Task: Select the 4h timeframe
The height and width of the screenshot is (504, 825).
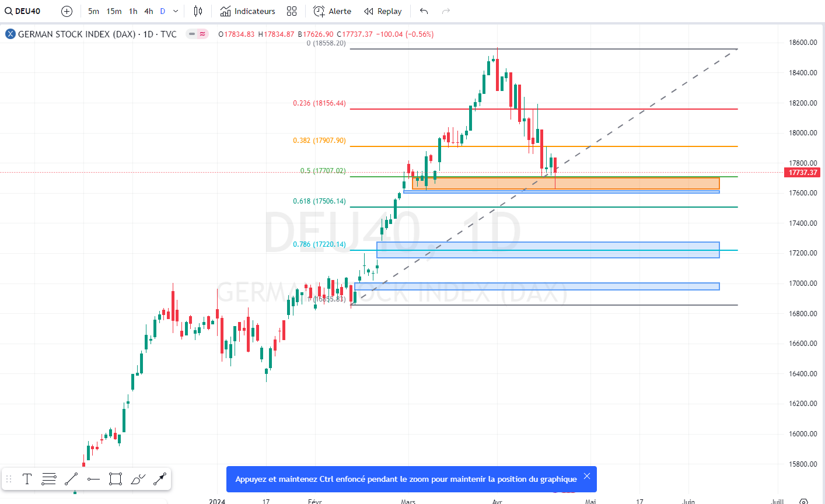Action: click(149, 11)
